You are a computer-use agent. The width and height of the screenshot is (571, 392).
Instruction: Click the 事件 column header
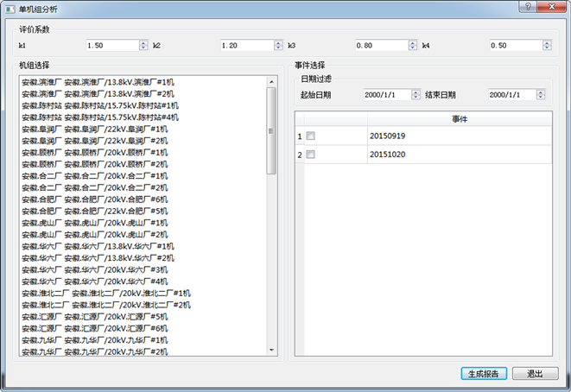pyautogui.click(x=460, y=118)
